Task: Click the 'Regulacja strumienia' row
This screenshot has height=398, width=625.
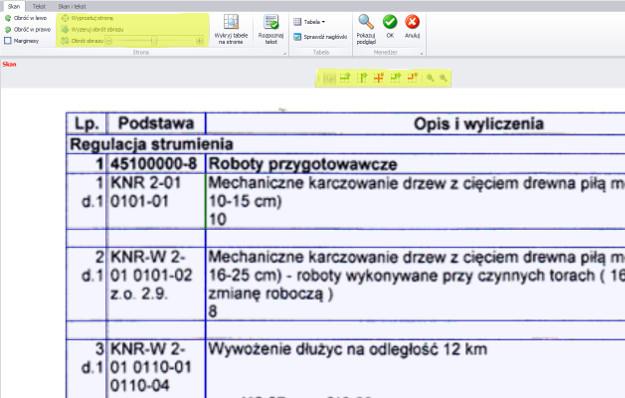Action: (x=346, y=144)
